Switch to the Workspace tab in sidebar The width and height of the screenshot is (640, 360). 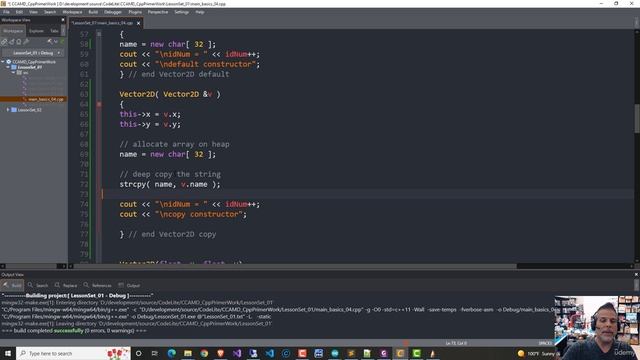coord(13,31)
